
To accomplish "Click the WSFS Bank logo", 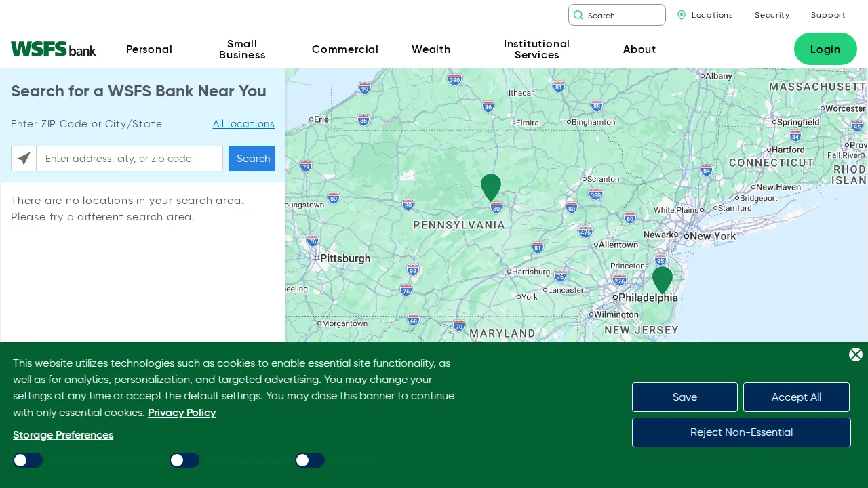I will (54, 49).
